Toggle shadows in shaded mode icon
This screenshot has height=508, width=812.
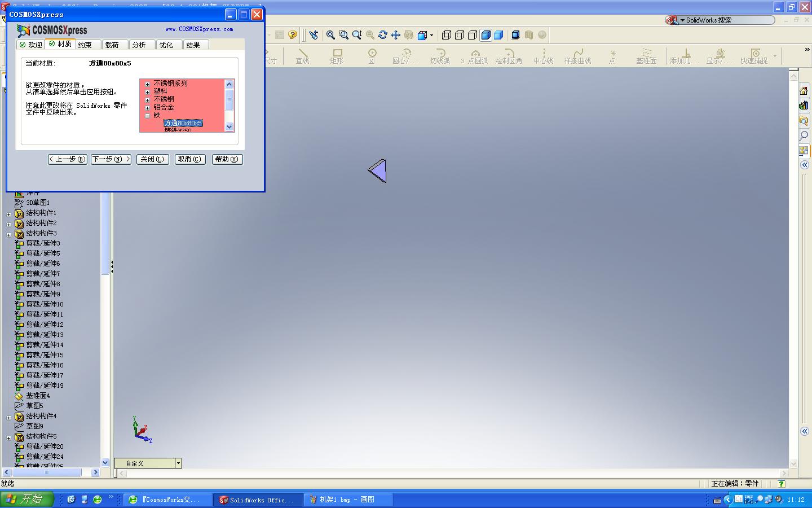point(515,35)
